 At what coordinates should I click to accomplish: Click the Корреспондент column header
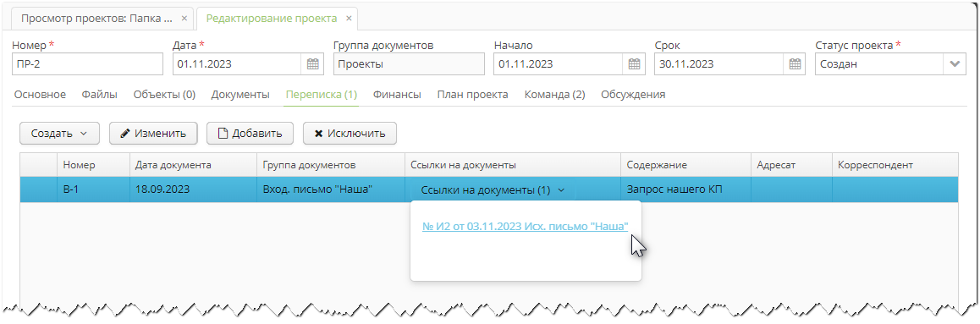895,165
